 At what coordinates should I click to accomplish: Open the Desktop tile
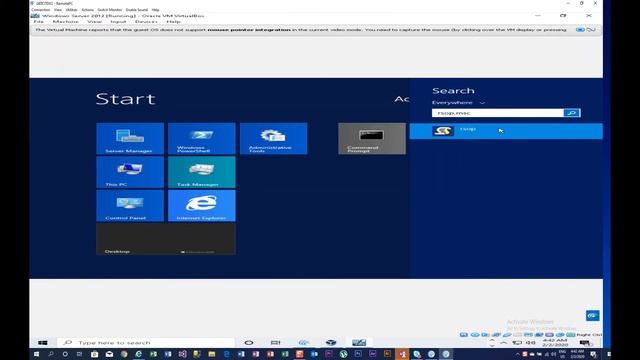pos(166,239)
